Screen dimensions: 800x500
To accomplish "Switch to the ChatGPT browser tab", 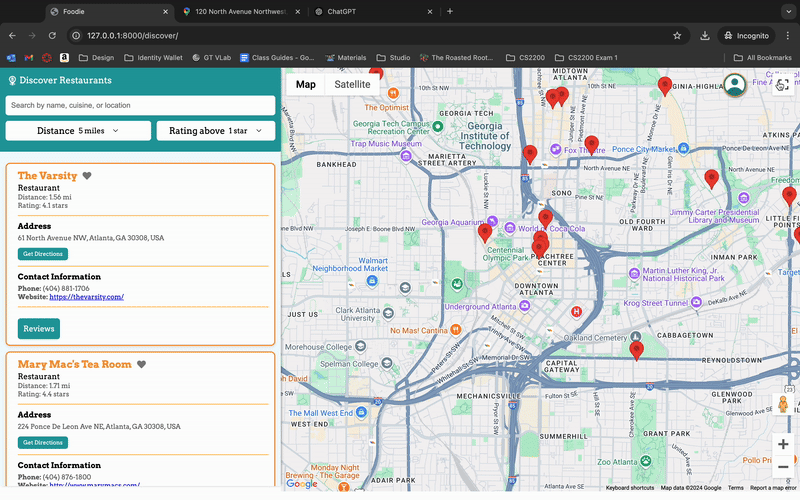I will tap(372, 11).
